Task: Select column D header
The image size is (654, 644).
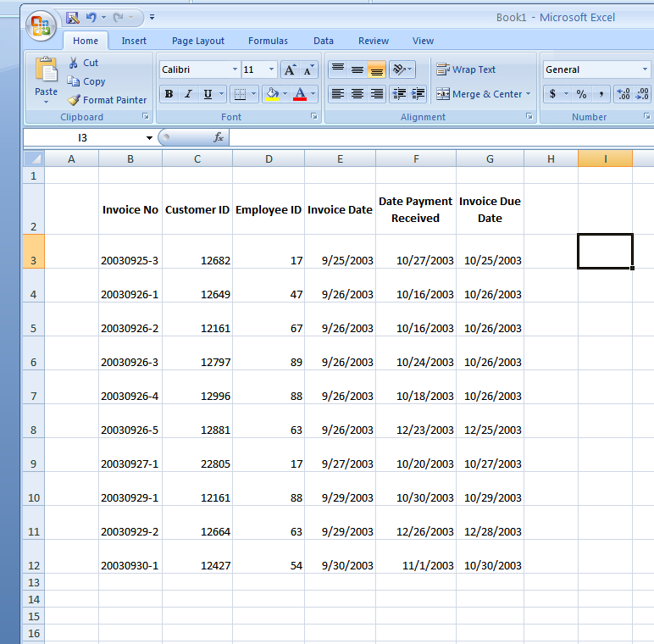Action: pyautogui.click(x=269, y=159)
